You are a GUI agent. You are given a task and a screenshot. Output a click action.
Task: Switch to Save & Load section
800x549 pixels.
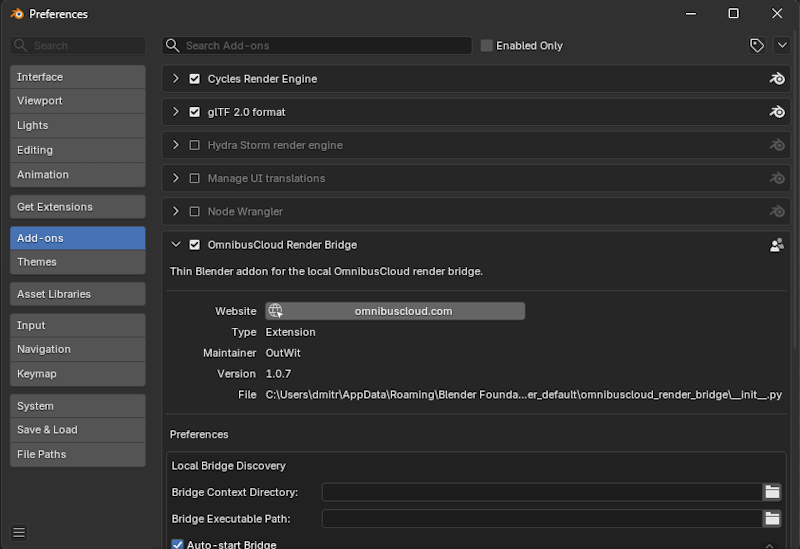click(78, 430)
